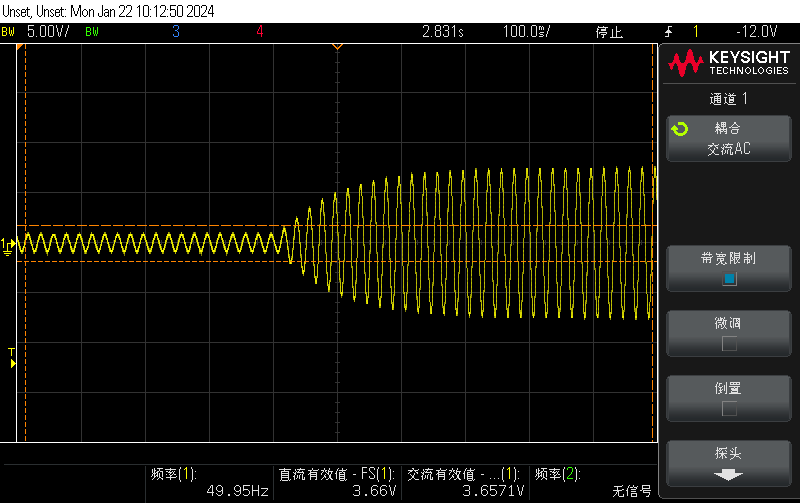Expand the 探头 probe submenu

[x=729, y=462]
